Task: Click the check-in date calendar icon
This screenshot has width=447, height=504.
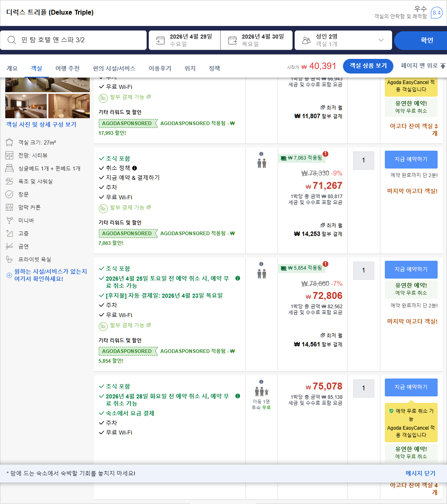Action: (x=160, y=40)
